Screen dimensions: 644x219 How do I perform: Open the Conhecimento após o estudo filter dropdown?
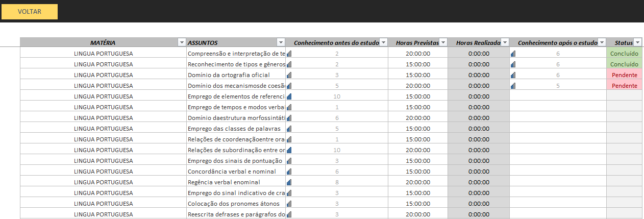[602, 42]
